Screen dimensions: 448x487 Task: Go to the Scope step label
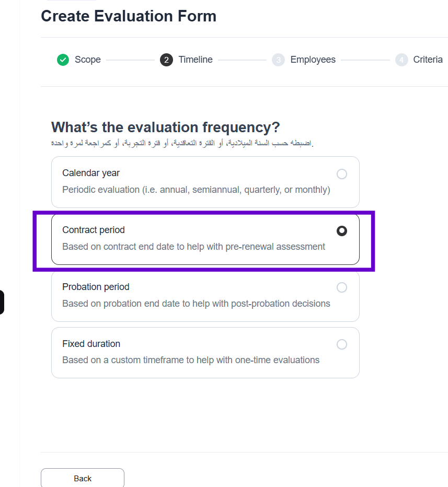87,60
